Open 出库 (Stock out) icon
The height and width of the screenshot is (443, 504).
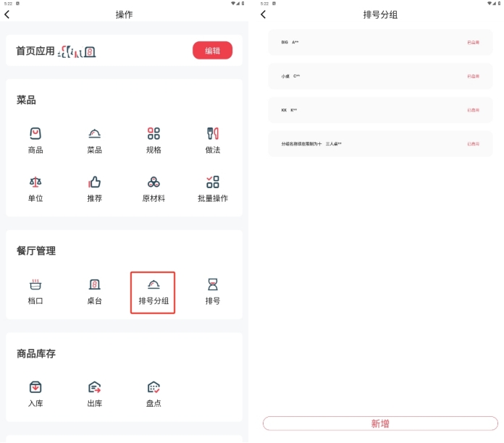[x=94, y=387]
